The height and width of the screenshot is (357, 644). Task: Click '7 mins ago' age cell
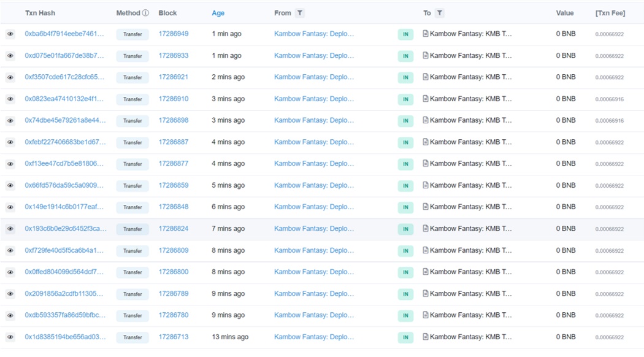[228, 228]
